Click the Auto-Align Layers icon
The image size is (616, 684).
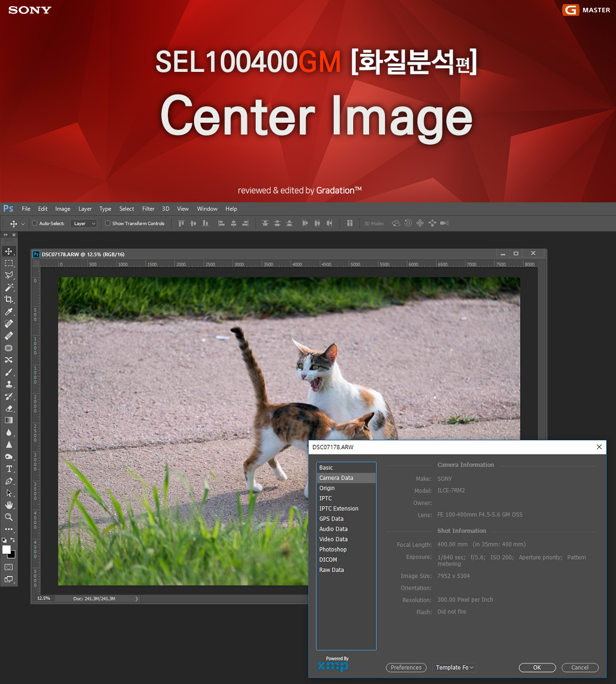tap(350, 223)
